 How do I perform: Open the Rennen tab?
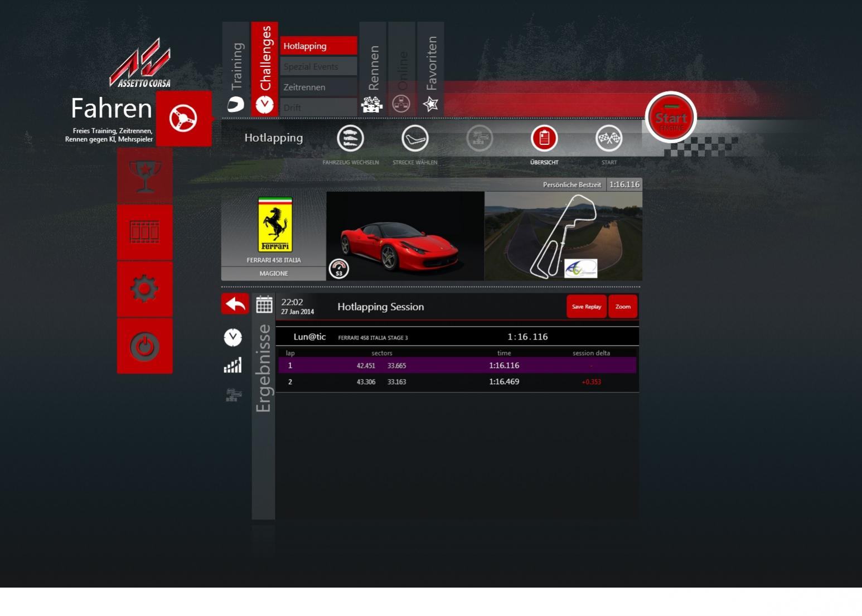pos(373,69)
